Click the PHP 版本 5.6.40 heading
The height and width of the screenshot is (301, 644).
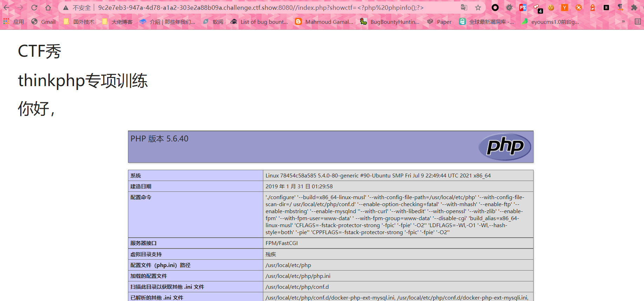[x=160, y=139]
